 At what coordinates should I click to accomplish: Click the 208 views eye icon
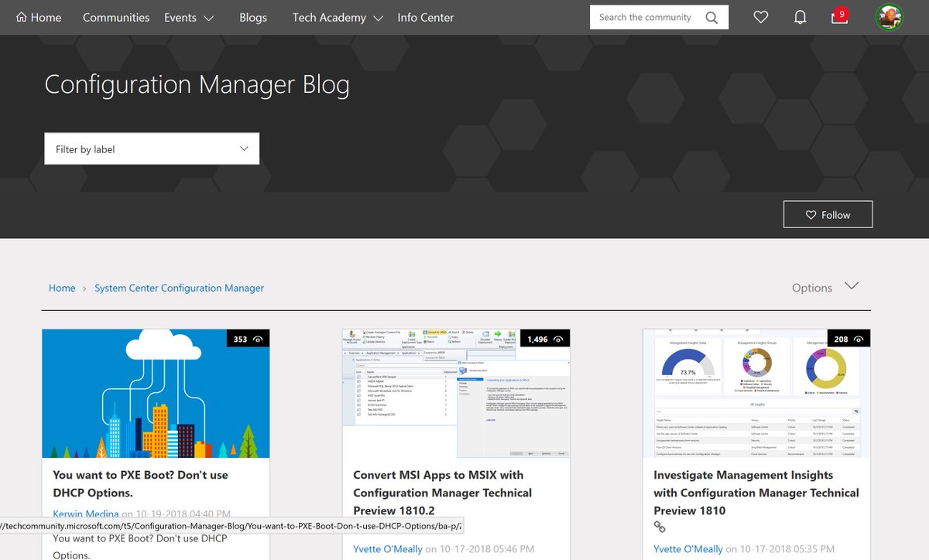tap(859, 339)
